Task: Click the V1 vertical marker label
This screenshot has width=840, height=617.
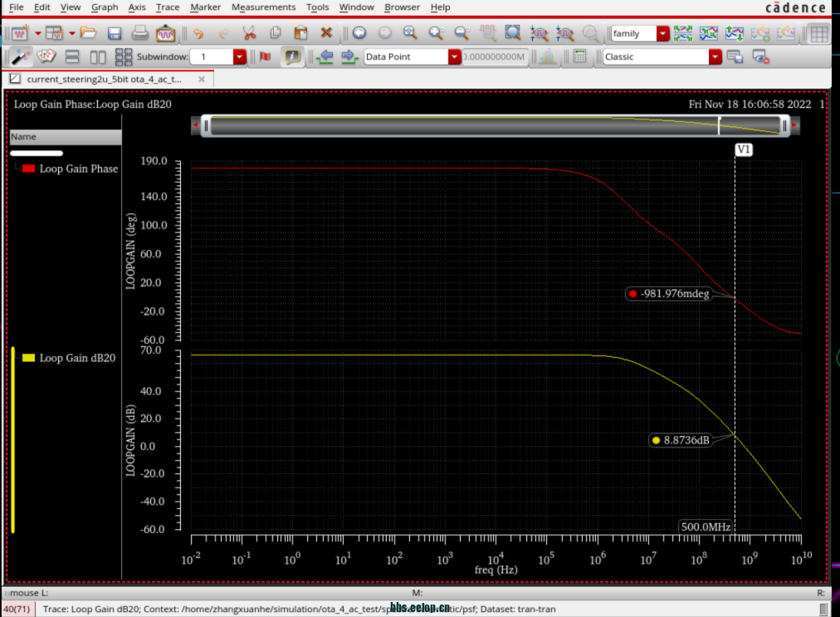Action: pyautogui.click(x=744, y=149)
